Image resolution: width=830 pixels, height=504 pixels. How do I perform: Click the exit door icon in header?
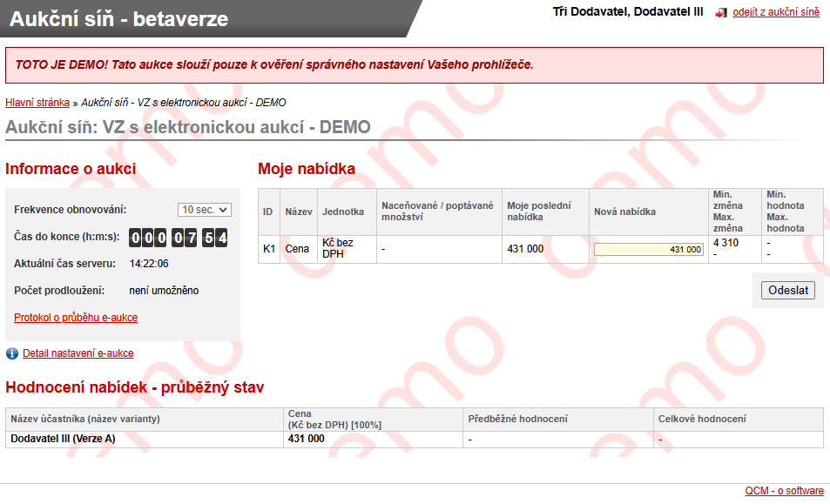click(720, 13)
